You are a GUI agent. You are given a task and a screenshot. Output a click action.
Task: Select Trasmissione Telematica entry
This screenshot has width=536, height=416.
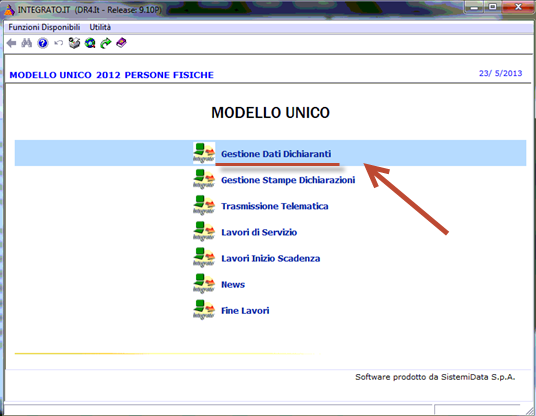point(274,206)
